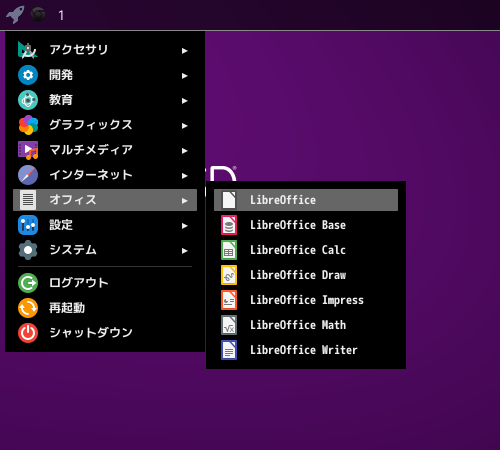
Task: Launch LibreOffice Calc
Action: 306,250
